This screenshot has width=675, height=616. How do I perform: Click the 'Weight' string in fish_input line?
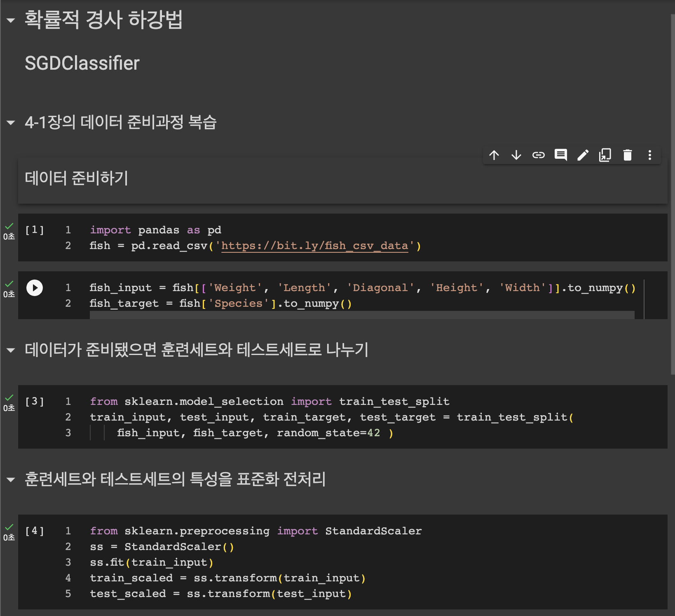coord(235,288)
